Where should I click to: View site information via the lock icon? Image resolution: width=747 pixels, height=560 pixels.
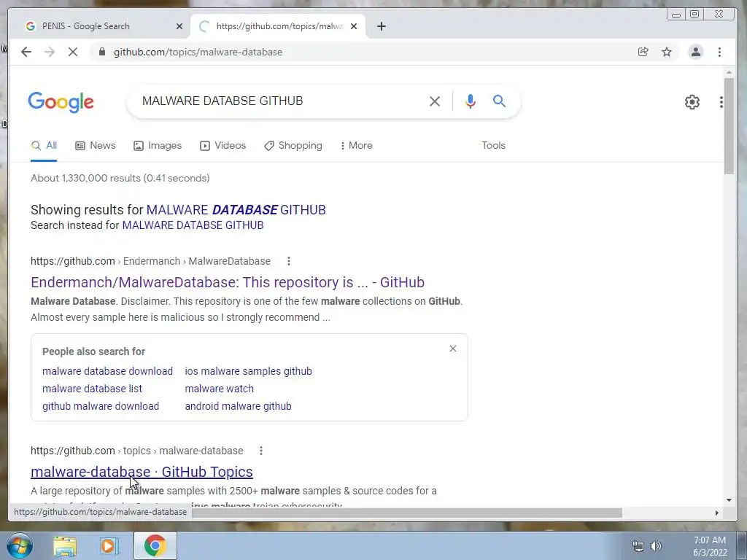tap(102, 52)
